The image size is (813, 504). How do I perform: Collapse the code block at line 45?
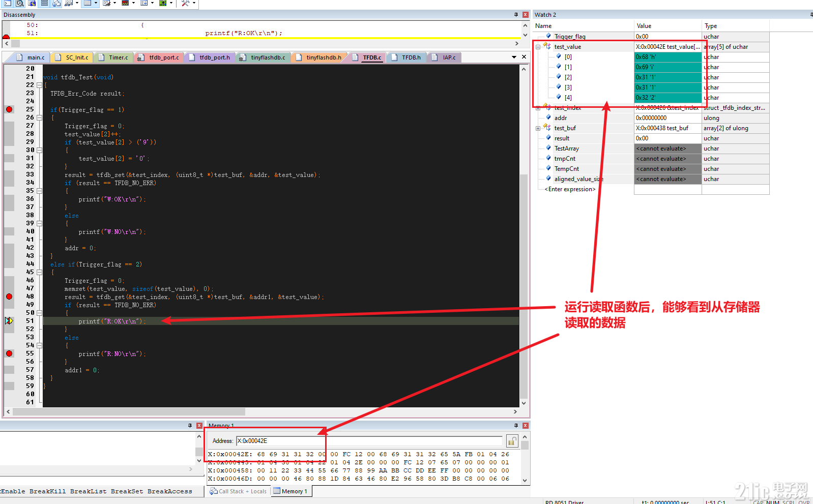[39, 272]
